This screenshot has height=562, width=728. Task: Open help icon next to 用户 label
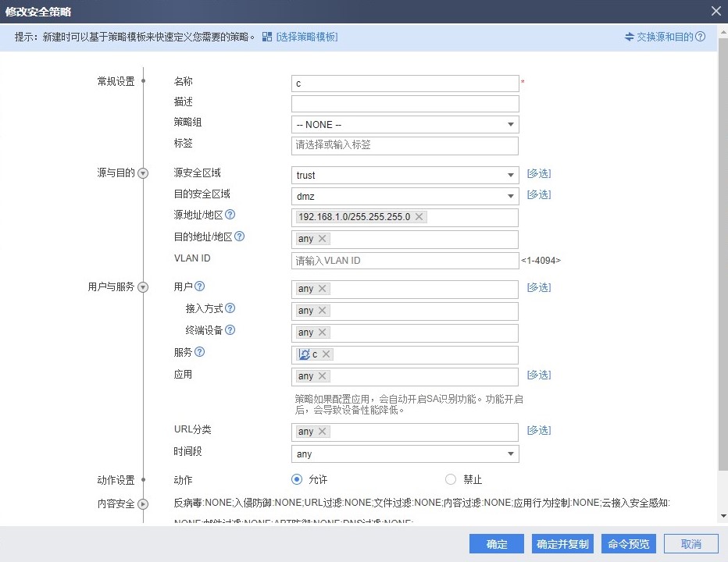point(200,286)
